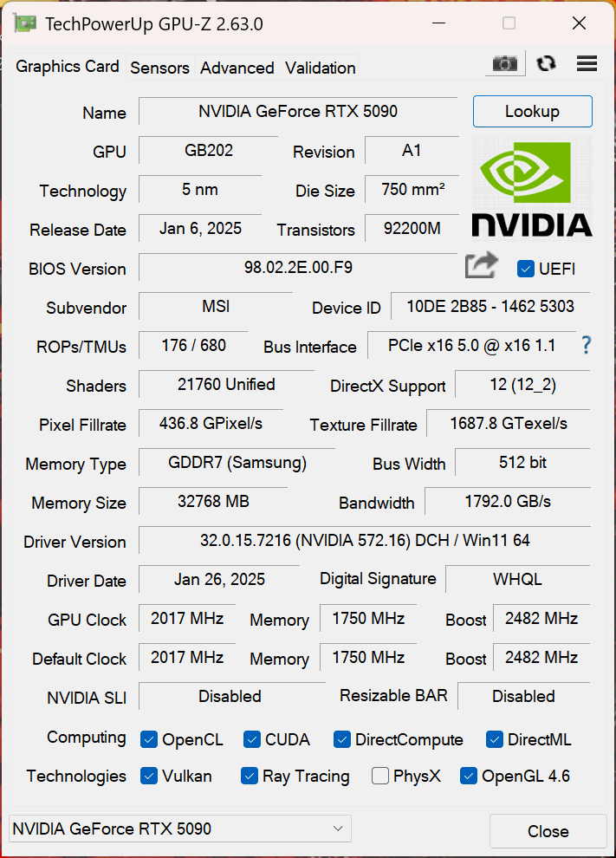The image size is (616, 858).
Task: Click the refresh arrows icon
Action: point(546,64)
